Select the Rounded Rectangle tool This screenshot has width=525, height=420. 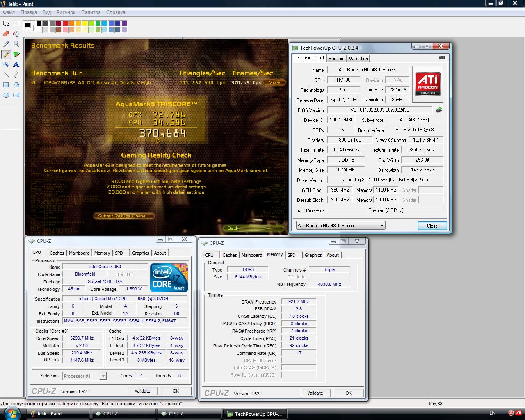click(x=16, y=95)
